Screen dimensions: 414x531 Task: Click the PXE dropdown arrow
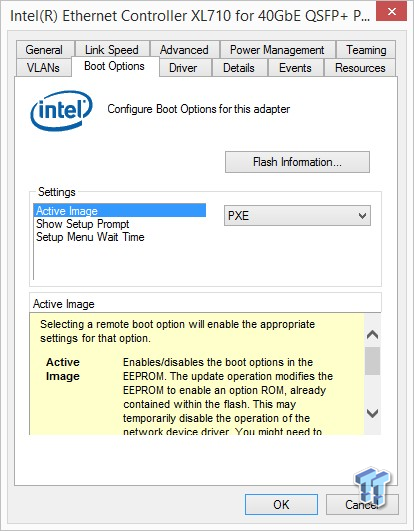[363, 216]
